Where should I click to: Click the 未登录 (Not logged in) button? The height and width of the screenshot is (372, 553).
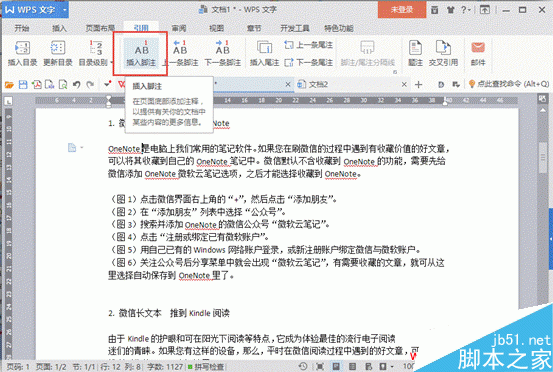point(402,10)
